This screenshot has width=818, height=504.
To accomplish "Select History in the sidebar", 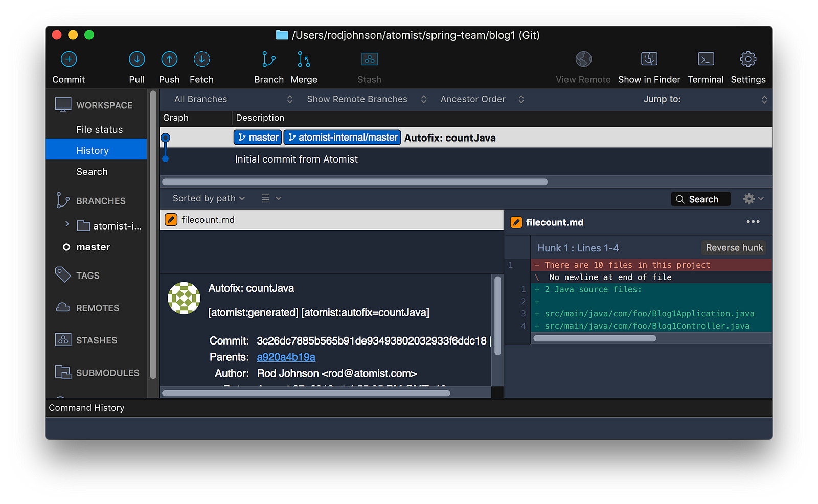I will point(96,151).
